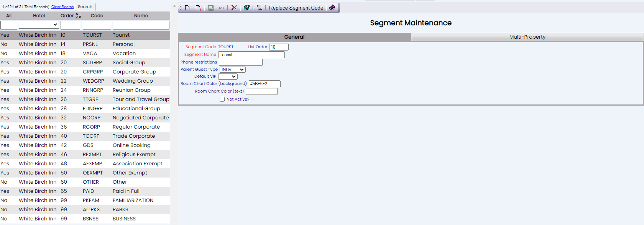Screen dimensions: 644x225
Task: Switch to the General tab
Action: click(294, 37)
